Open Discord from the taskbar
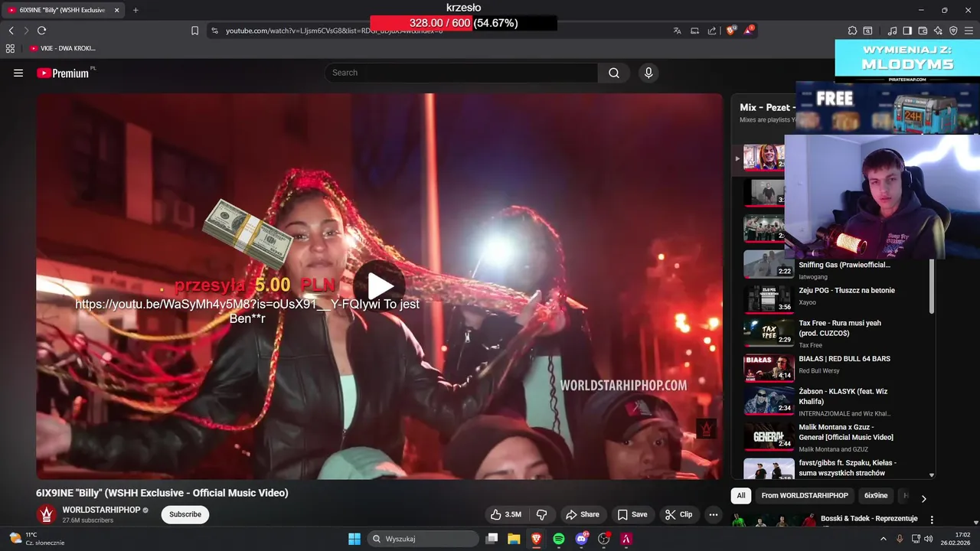 pos(581,539)
